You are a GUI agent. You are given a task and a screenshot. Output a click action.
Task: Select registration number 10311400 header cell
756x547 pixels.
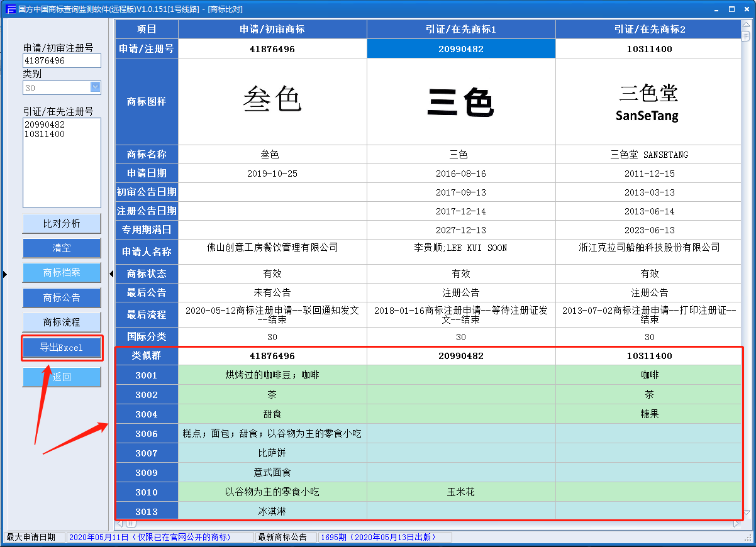pos(649,48)
